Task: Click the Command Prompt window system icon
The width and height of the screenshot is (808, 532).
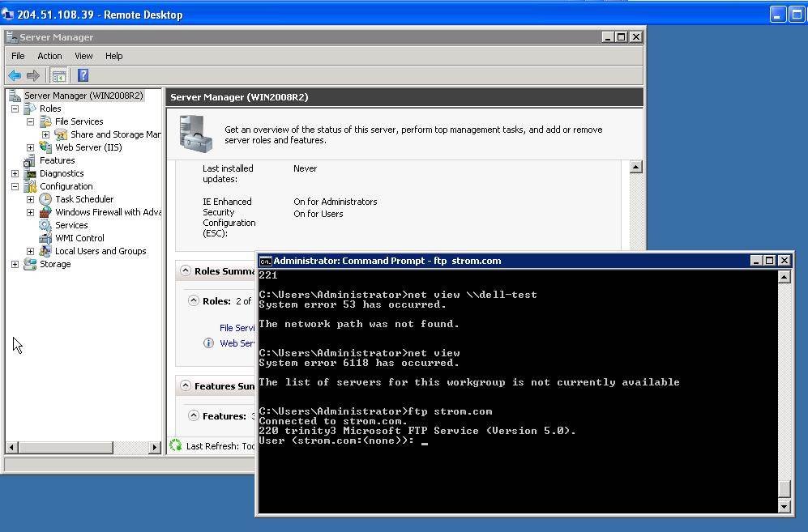Action: tap(265, 261)
